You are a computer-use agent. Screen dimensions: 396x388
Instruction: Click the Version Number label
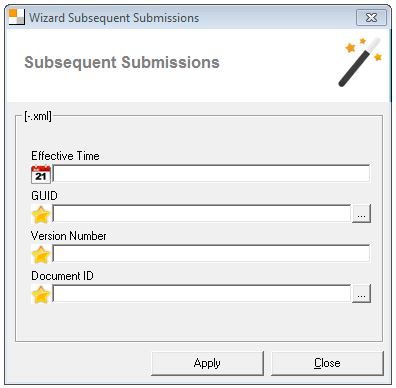tap(69, 236)
